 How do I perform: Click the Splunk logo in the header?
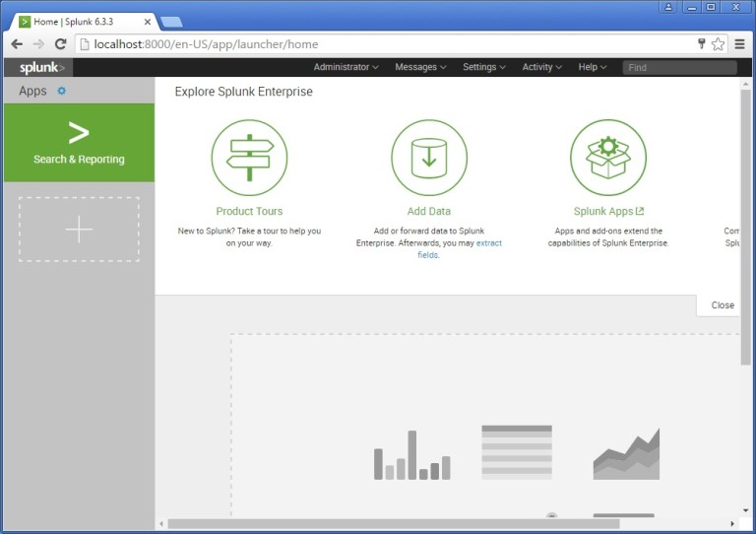point(39,67)
